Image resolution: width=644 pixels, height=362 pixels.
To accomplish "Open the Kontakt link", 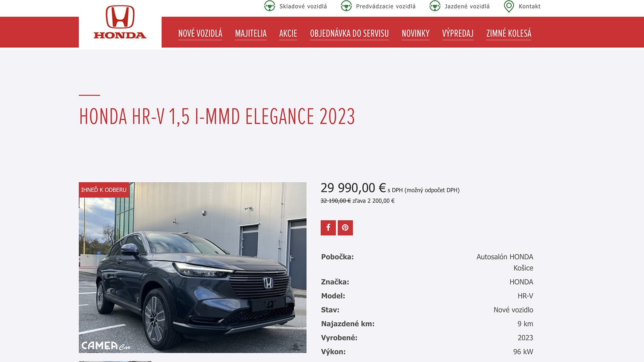I will (x=529, y=6).
